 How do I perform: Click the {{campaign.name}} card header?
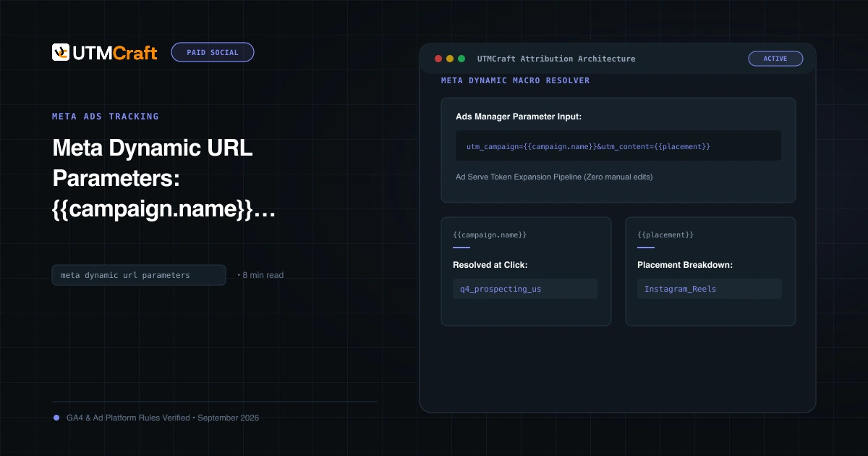[490, 235]
